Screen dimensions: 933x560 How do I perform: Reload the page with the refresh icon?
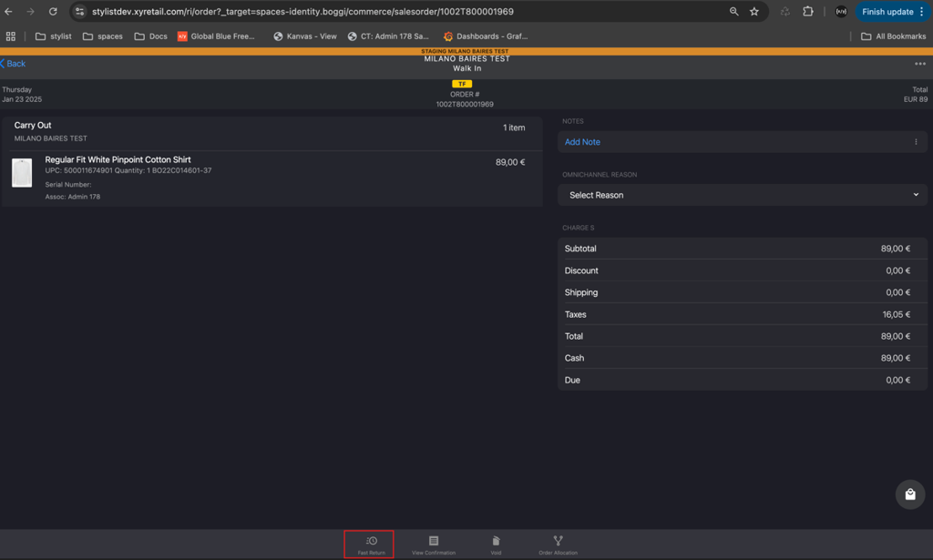(53, 11)
